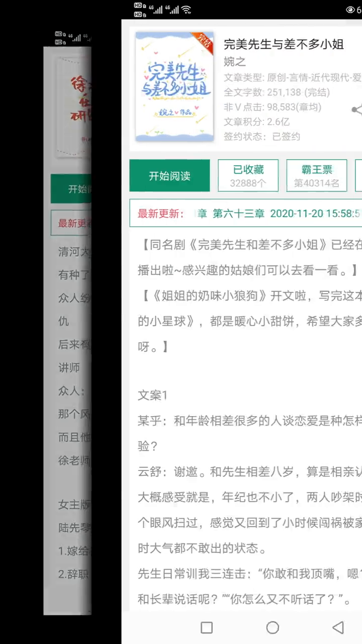Image resolution: width=362 pixels, height=644 pixels.
Task: Open recent apps with the square button
Action: tap(207, 627)
